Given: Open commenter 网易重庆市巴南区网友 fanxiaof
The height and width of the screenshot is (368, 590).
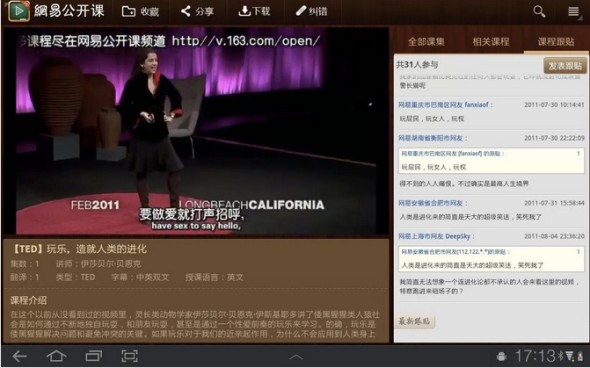Looking at the screenshot, I should tap(445, 105).
